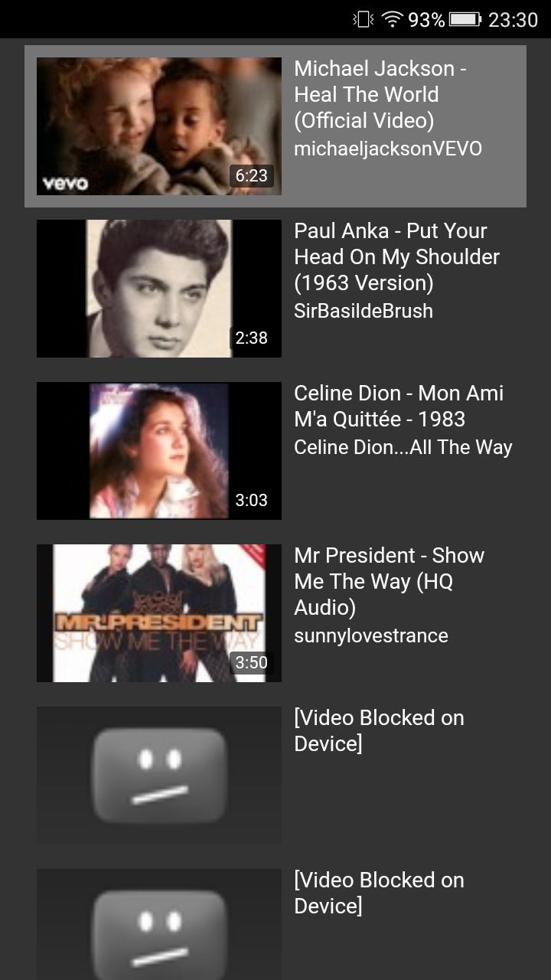
Task: Open the michaeljacksonVEVO channel name
Action: [388, 149]
